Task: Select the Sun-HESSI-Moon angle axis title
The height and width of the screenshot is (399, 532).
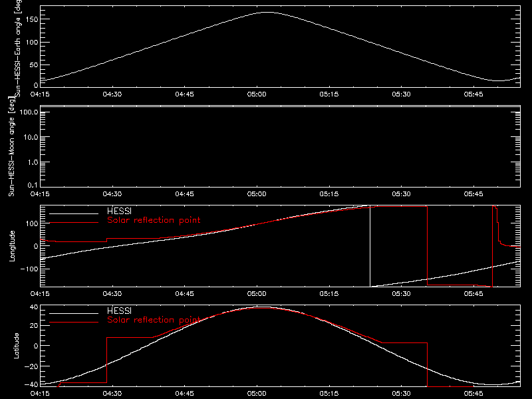Action: [x=11, y=146]
